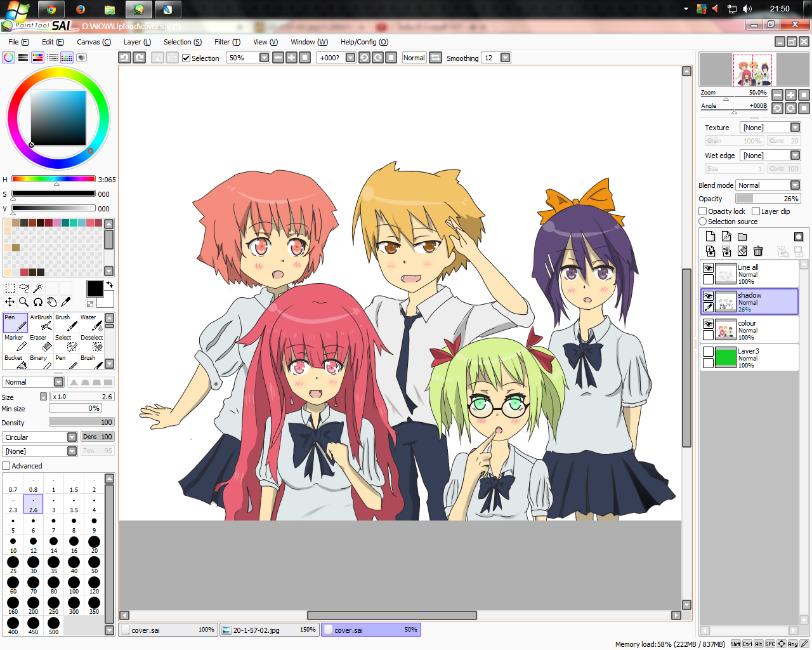Viewport: 812px width, 650px height.
Task: Delete layer with trash icon
Action: 758,251
